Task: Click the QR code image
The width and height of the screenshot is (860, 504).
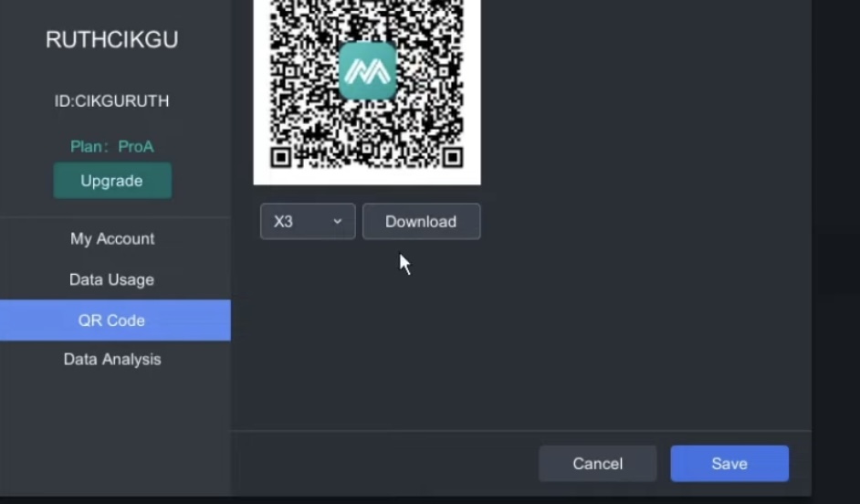Action: point(367,90)
